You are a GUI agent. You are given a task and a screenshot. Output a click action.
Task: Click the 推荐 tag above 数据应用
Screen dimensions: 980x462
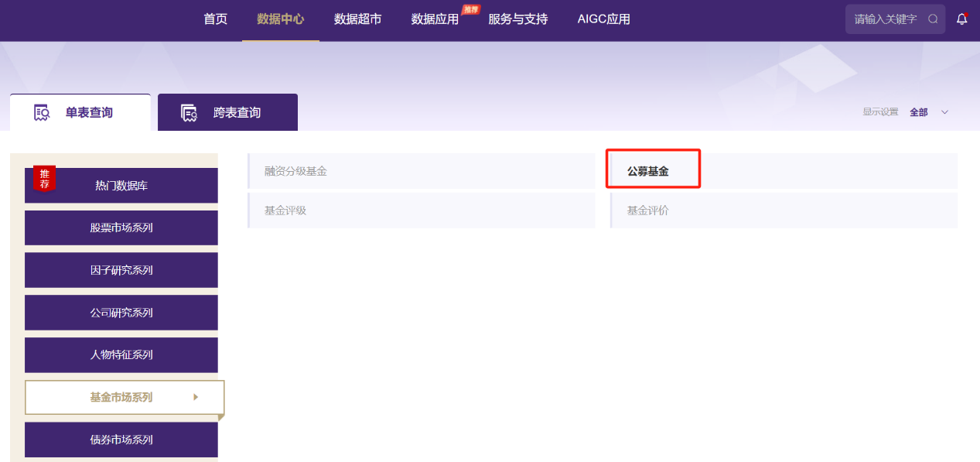471,9
